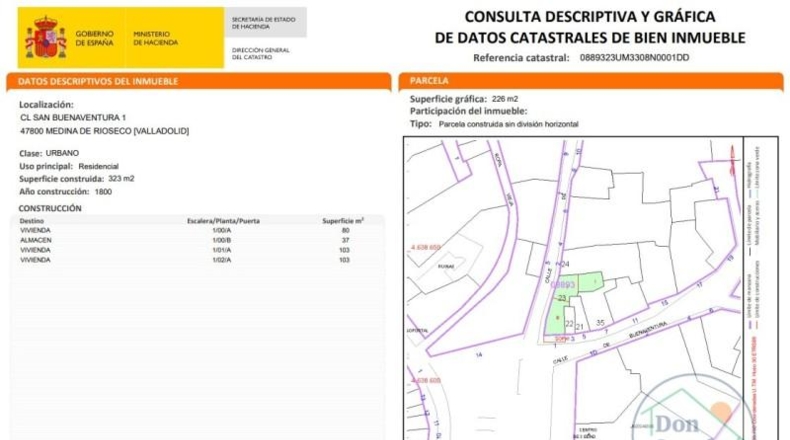Click the 'ALMACEN' table row

pos(196,240)
